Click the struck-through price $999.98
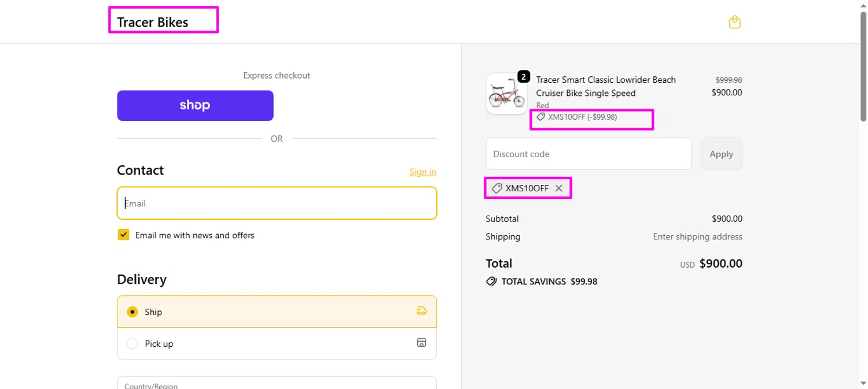This screenshot has height=389, width=868. (x=729, y=80)
